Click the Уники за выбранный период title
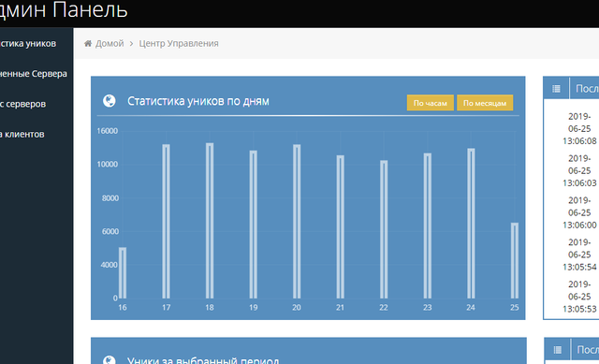This screenshot has height=364, width=599. [203, 360]
